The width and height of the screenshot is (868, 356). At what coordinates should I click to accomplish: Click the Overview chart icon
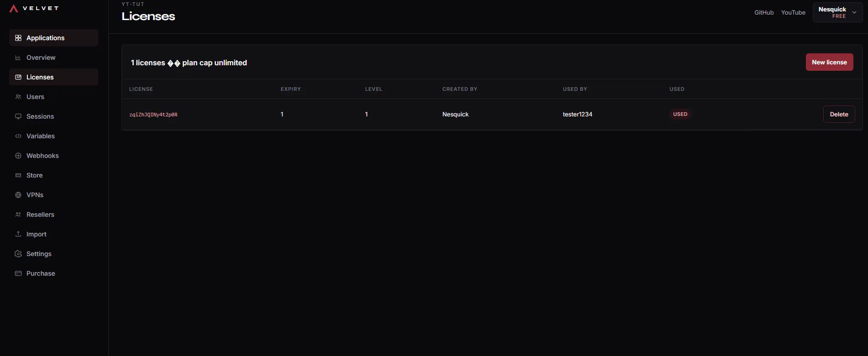point(18,58)
